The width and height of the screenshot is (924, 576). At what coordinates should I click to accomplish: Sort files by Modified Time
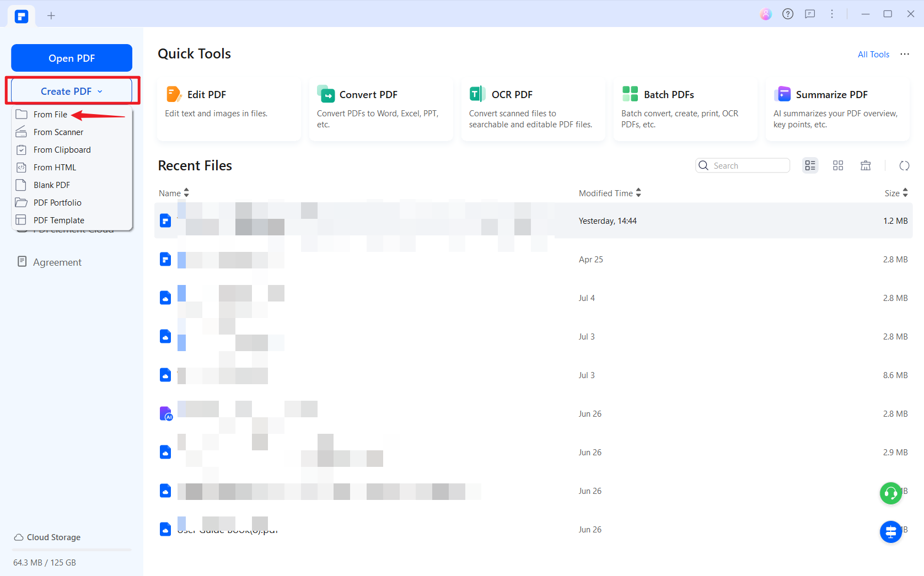point(610,193)
